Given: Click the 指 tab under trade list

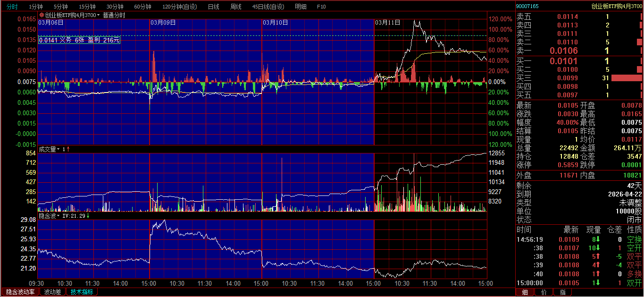Looking at the screenshot, I should pos(562,292).
